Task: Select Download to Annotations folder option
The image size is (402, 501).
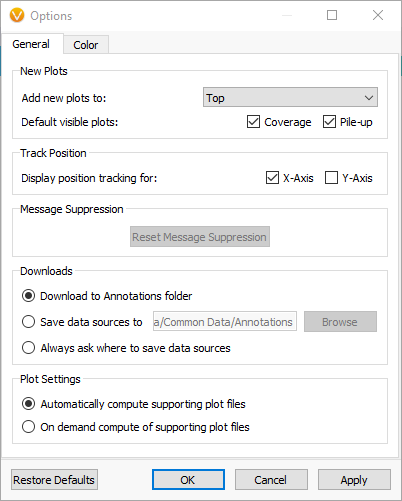Action: [x=28, y=296]
